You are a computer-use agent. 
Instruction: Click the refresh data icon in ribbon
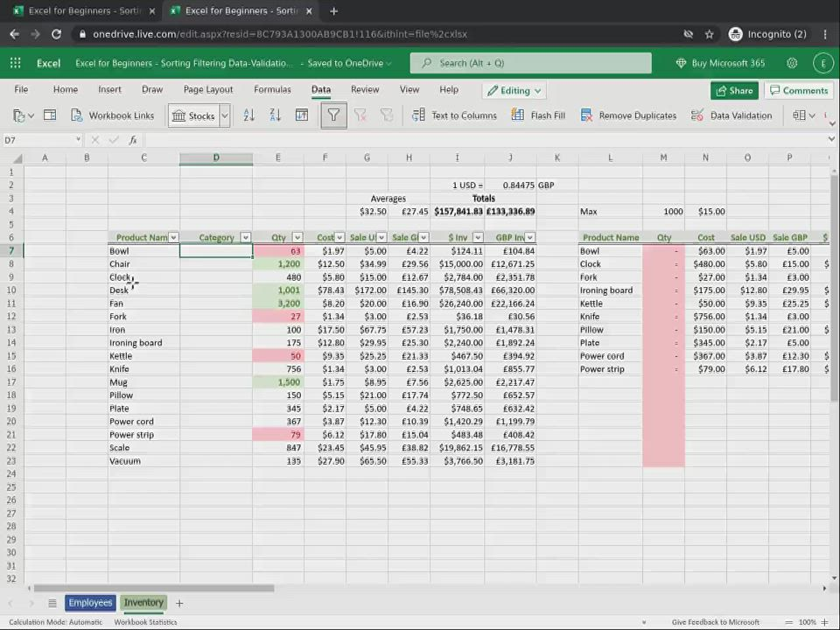pyautogui.click(x=23, y=115)
